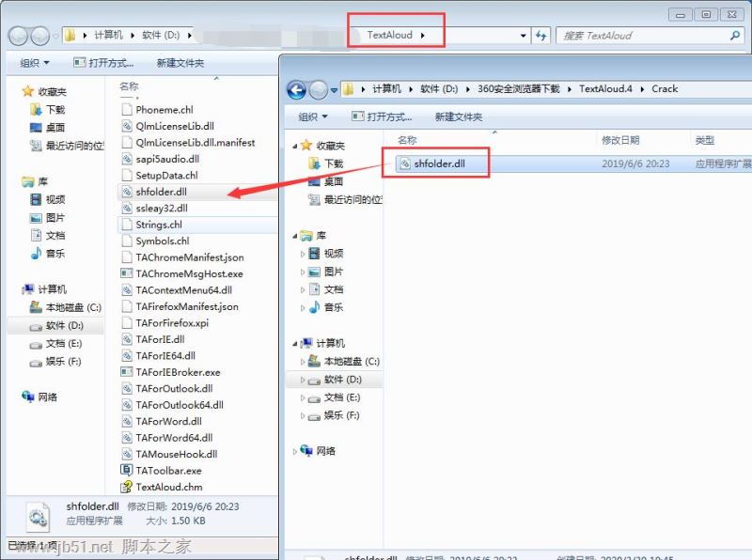Click TextAloud breadcrumb in the back window
Screen dimensions: 752x560
point(389,35)
